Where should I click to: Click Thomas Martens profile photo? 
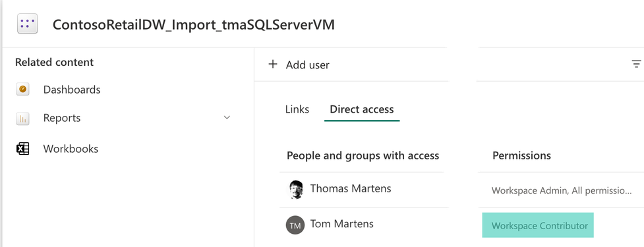coord(295,189)
